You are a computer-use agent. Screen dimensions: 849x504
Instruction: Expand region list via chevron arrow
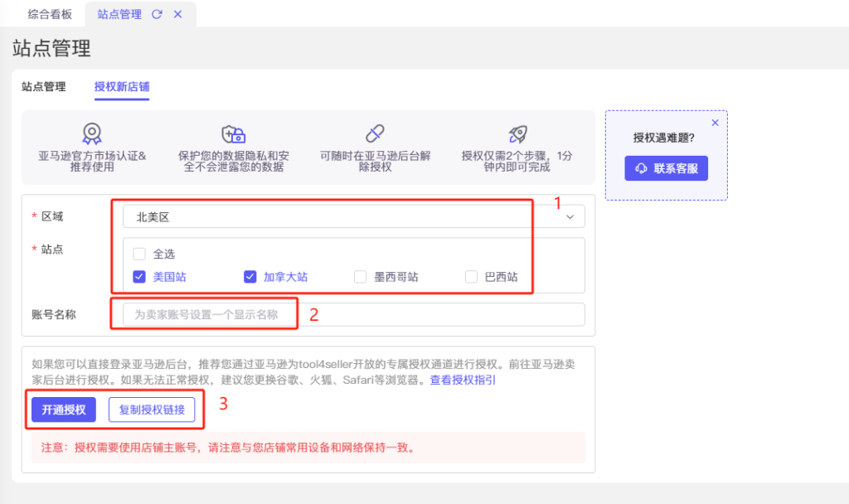570,217
